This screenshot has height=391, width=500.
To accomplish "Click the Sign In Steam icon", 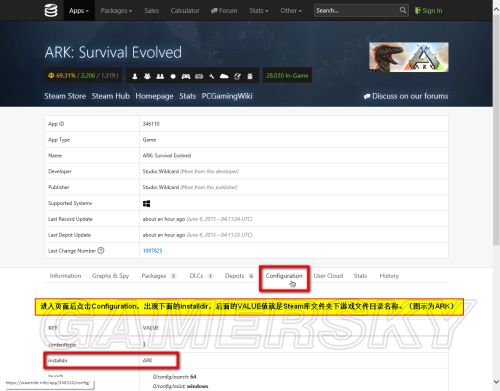I will coord(417,11).
